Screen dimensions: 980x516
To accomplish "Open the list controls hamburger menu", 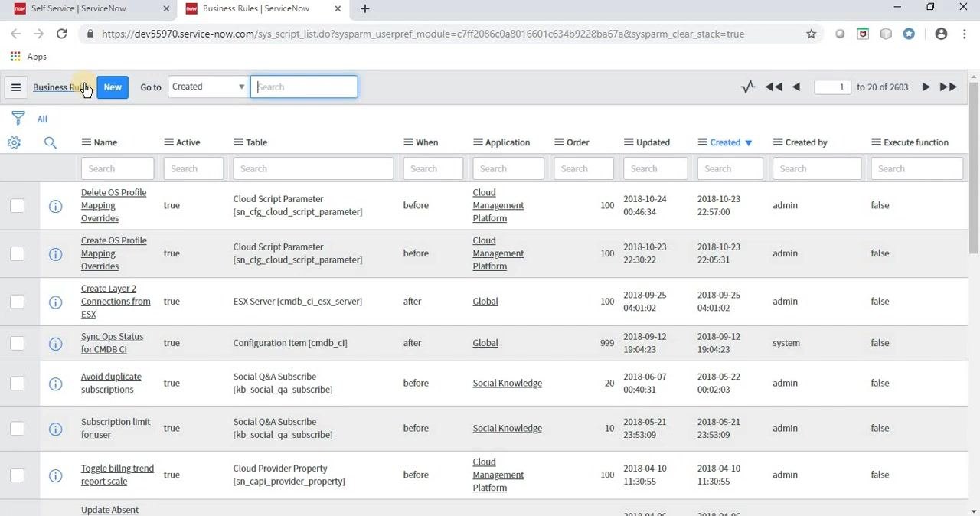I will click(15, 87).
